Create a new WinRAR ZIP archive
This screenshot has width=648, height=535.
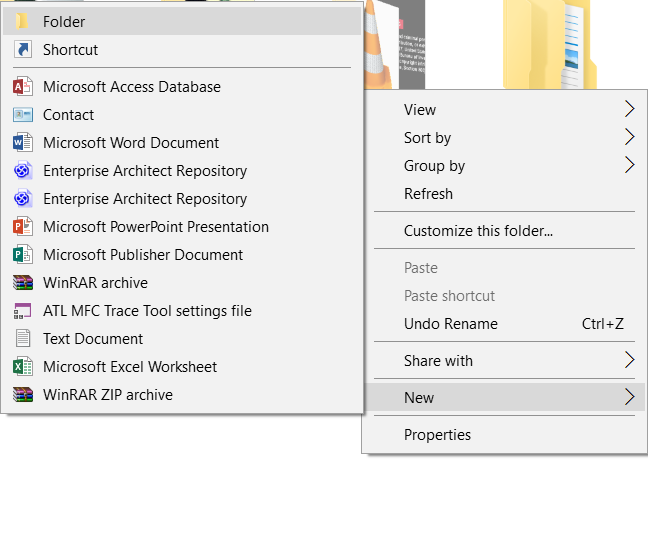(x=182, y=395)
